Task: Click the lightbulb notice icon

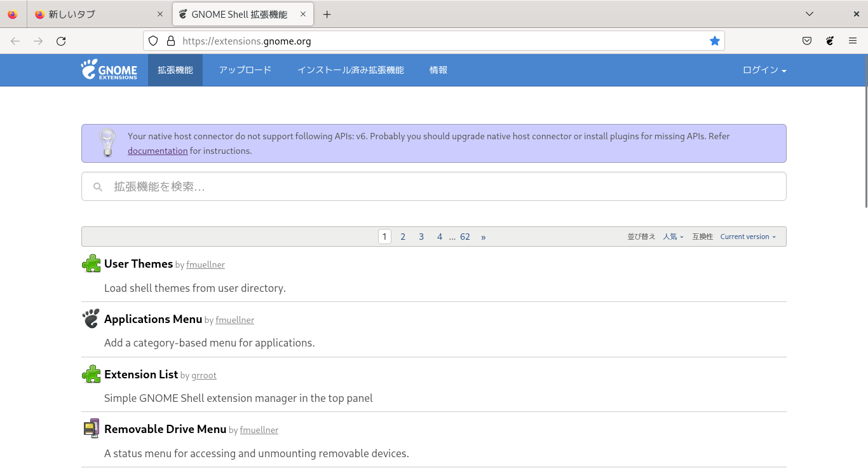Action: click(107, 142)
